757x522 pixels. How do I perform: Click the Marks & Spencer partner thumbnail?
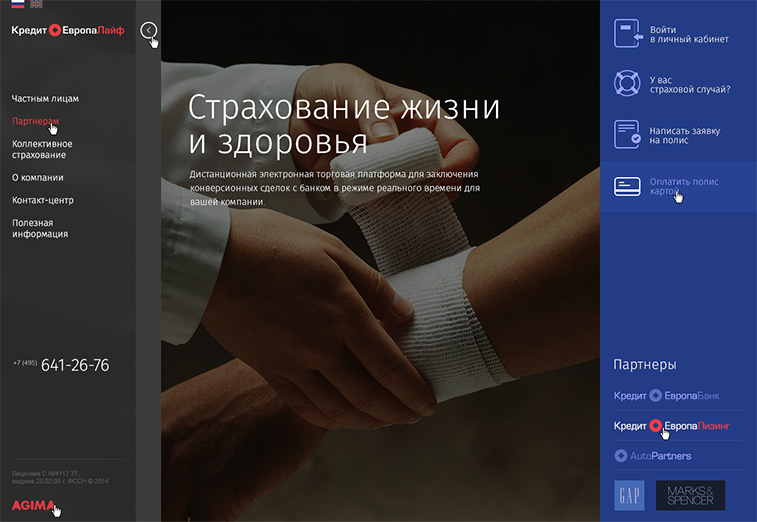click(690, 495)
